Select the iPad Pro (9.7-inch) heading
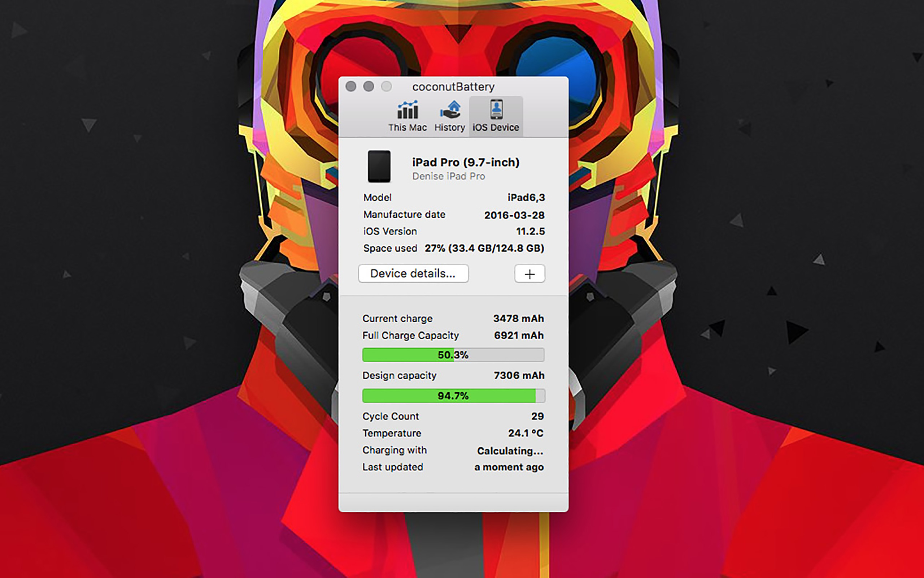The image size is (924, 578). click(466, 163)
